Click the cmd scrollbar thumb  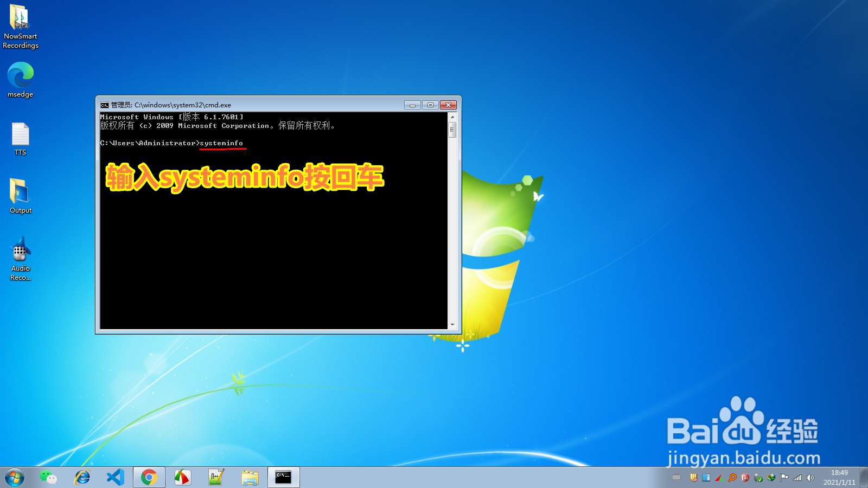click(x=452, y=130)
